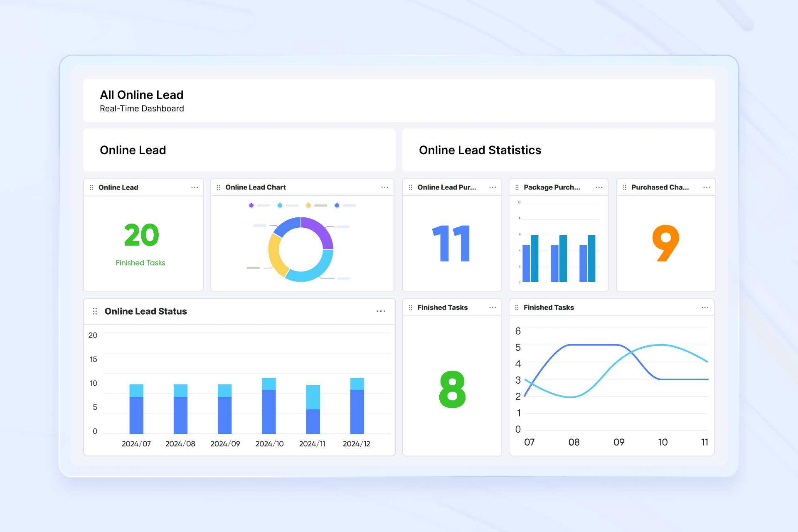Toggle the light blue legend item

280,205
